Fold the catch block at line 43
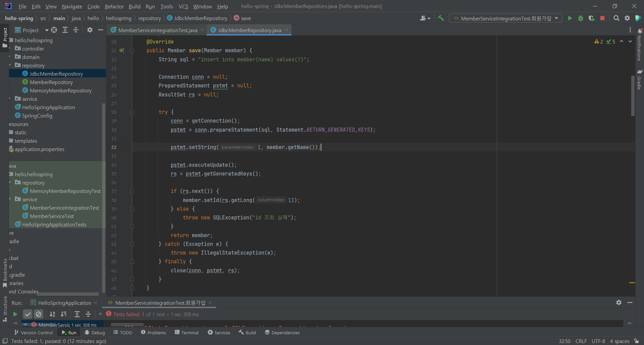 tap(132, 244)
